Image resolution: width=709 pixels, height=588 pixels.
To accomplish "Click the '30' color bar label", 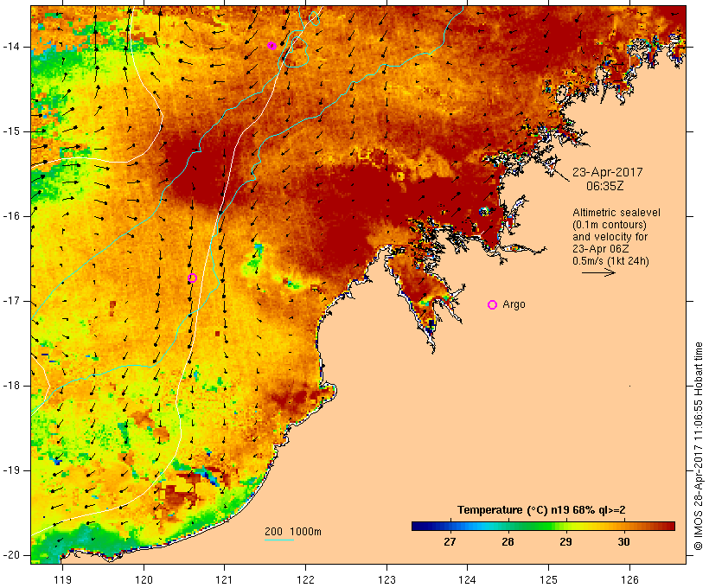I will [623, 542].
